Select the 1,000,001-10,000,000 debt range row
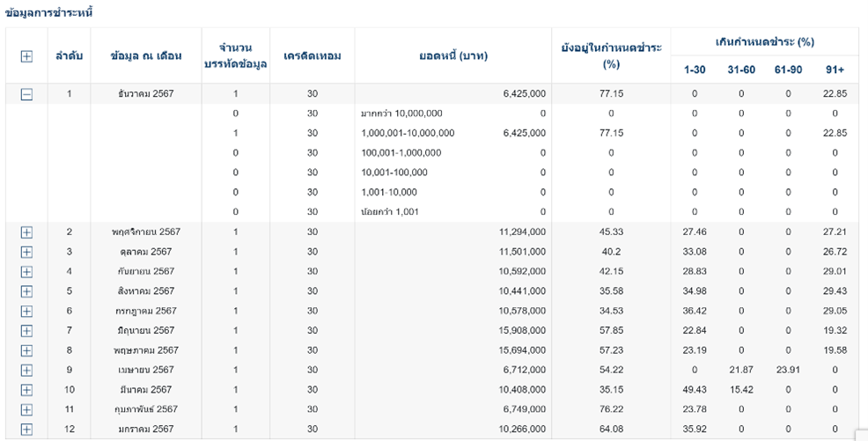The width and height of the screenshot is (868, 441). pyautogui.click(x=408, y=133)
